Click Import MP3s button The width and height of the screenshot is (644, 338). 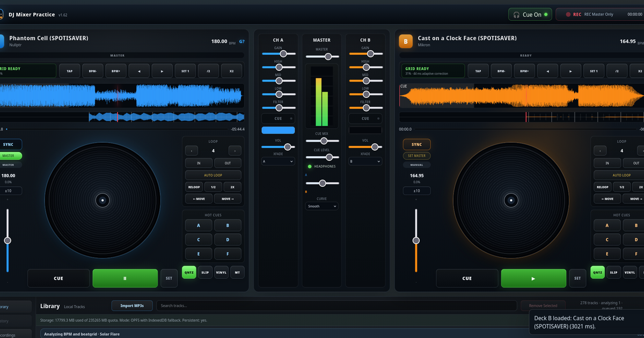(132, 306)
